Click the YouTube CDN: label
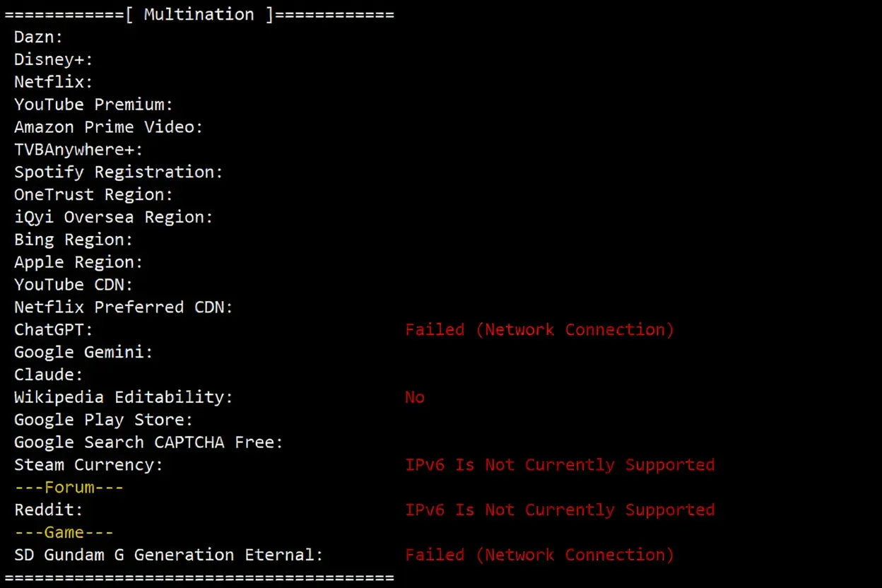This screenshot has height=588, width=882. [x=73, y=285]
